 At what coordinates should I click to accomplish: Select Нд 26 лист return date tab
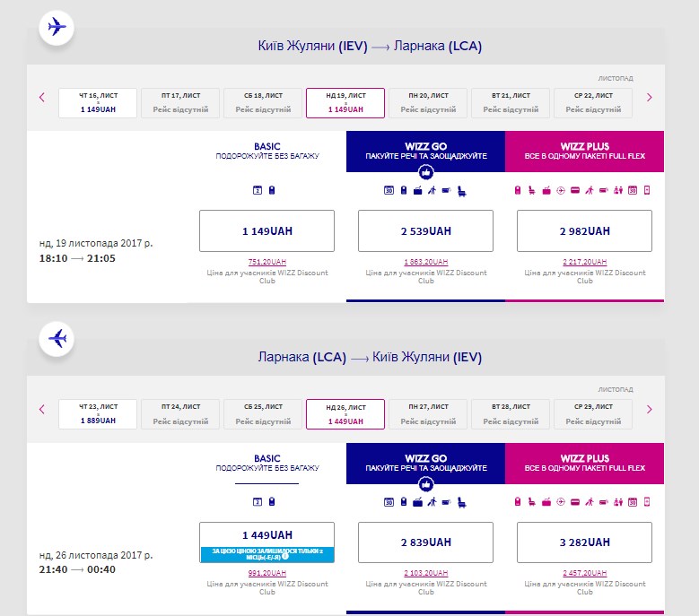[x=345, y=414]
